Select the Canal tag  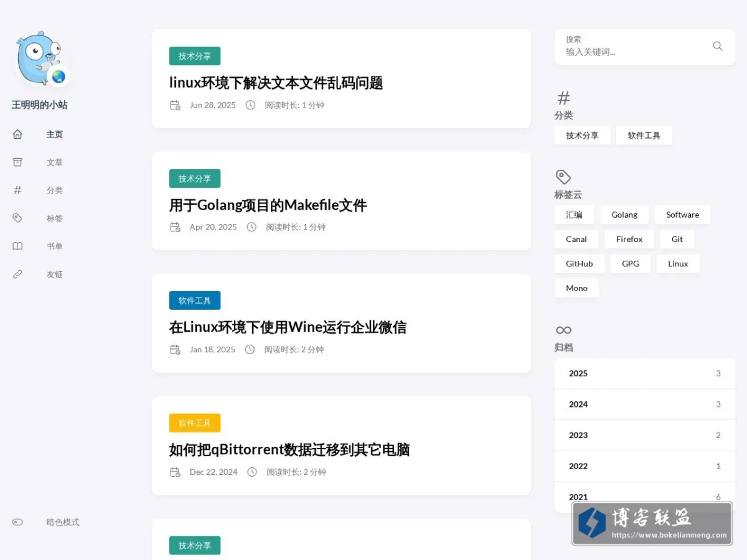576,240
